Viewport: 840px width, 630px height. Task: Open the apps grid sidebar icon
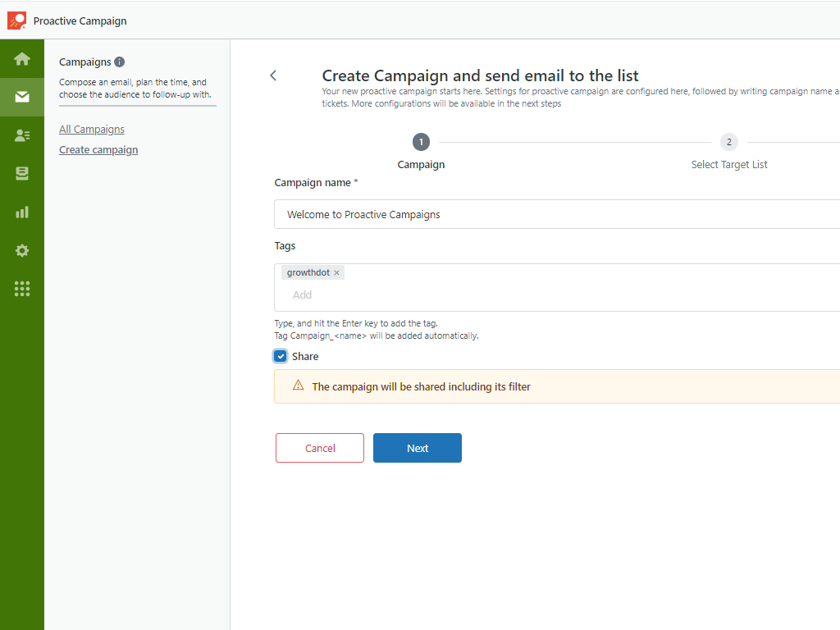point(22,289)
